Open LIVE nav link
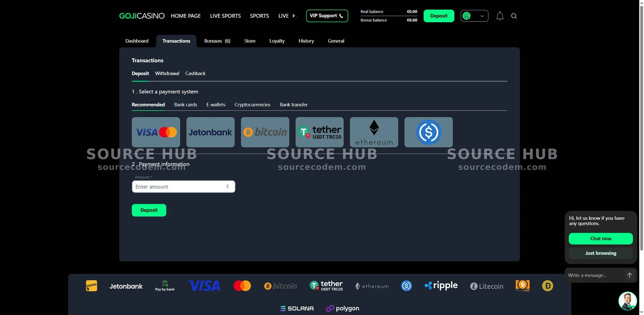 pyautogui.click(x=283, y=16)
